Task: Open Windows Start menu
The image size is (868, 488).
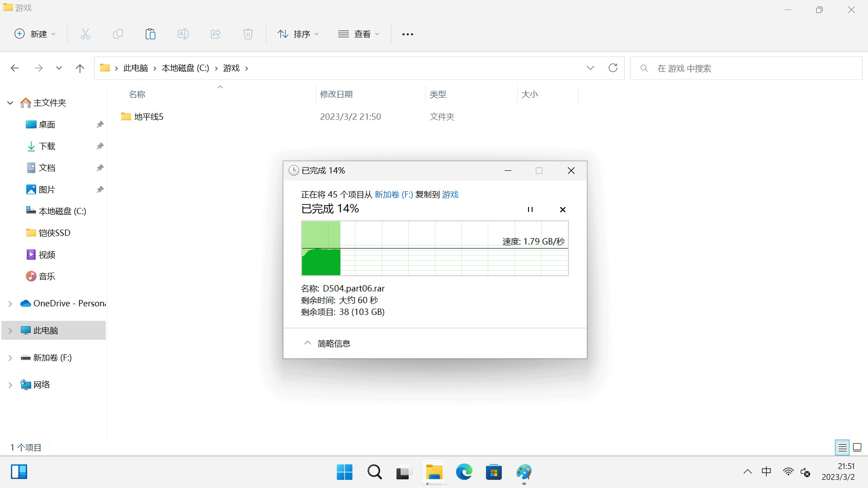Action: click(344, 472)
